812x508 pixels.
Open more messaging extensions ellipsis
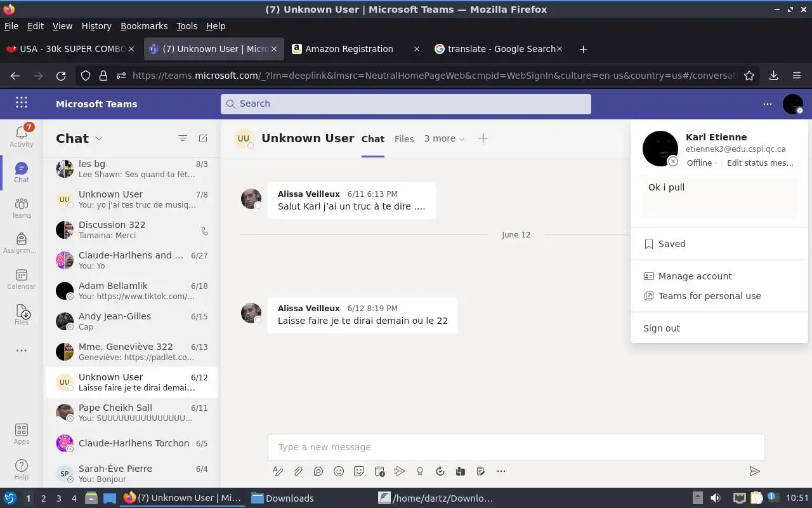point(501,471)
